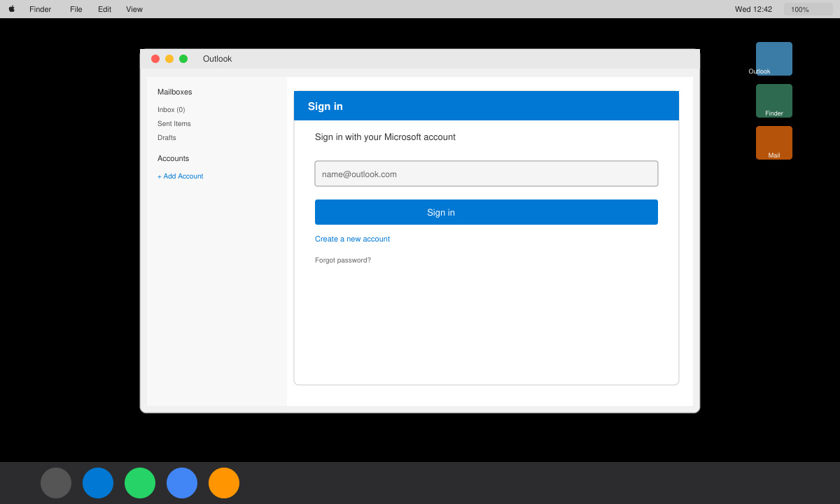Open the Apple menu

tap(11, 9)
